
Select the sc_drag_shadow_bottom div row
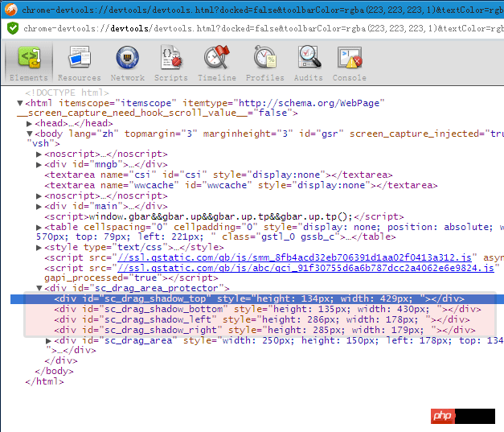[268, 309]
